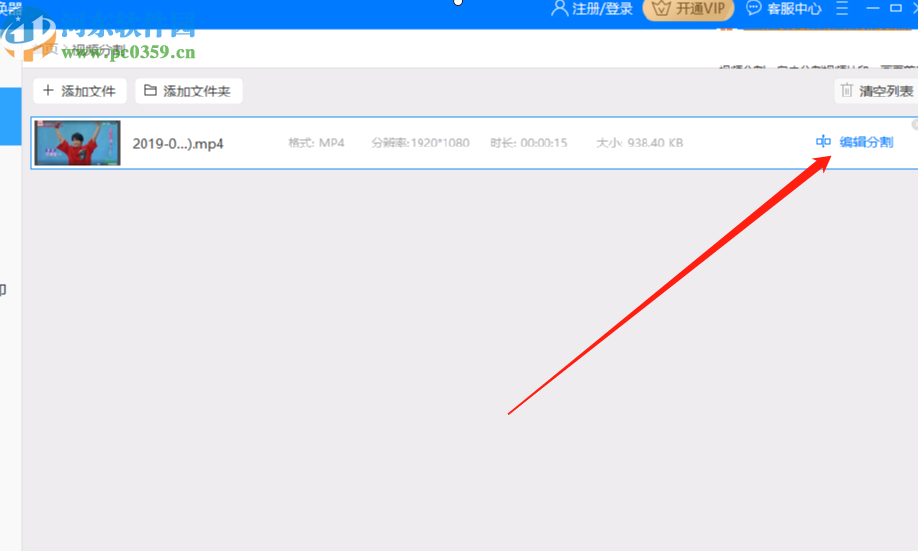Click the size text 938.40 KB
This screenshot has height=551, width=918.
pyautogui.click(x=655, y=142)
